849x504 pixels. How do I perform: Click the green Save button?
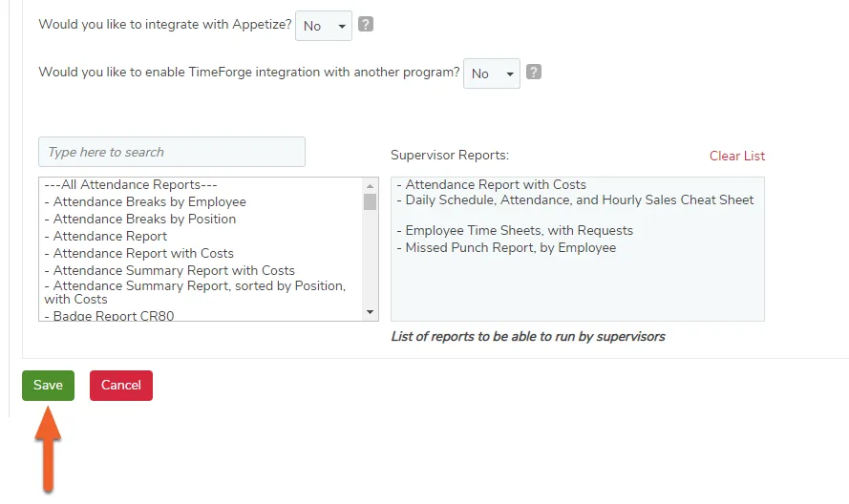click(48, 386)
